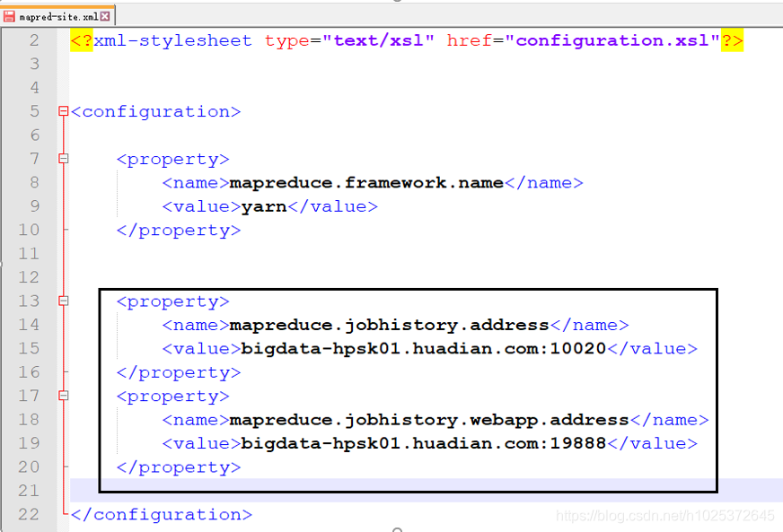Image resolution: width=783 pixels, height=532 pixels.
Task: Click the closing </configuration> tag
Action: (162, 515)
